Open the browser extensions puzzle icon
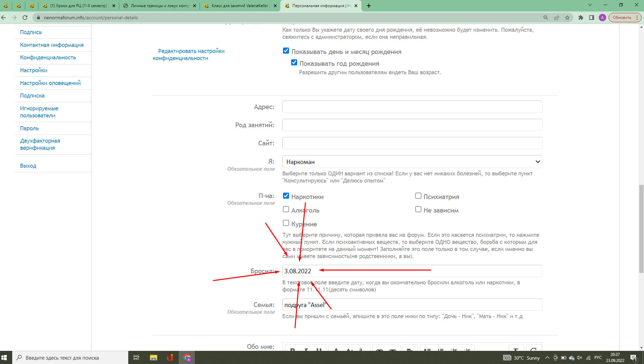The image size is (644, 364). click(581, 18)
